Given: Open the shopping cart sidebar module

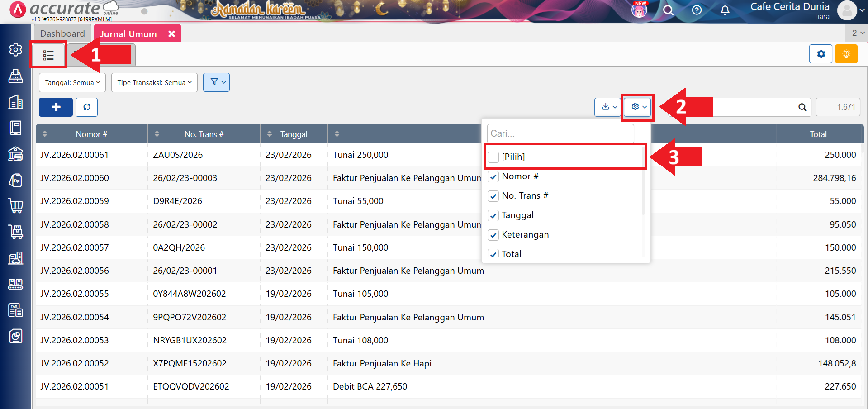Looking at the screenshot, I should pos(16,206).
